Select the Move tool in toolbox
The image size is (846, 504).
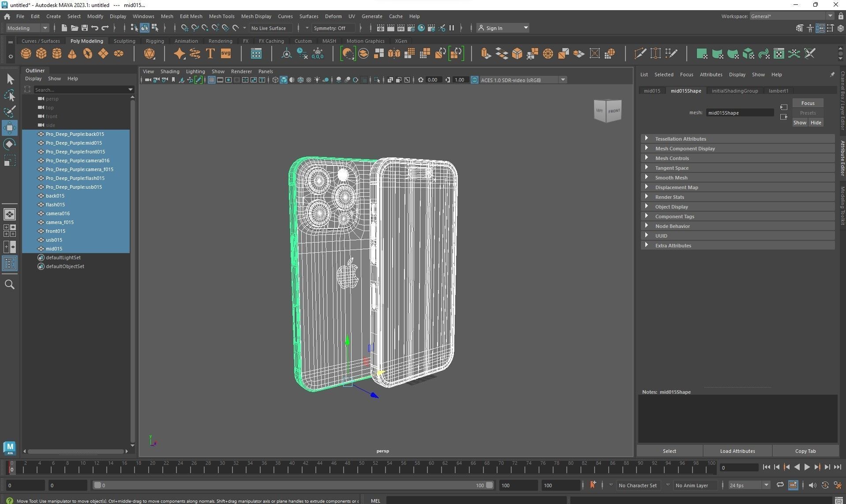coord(9,128)
